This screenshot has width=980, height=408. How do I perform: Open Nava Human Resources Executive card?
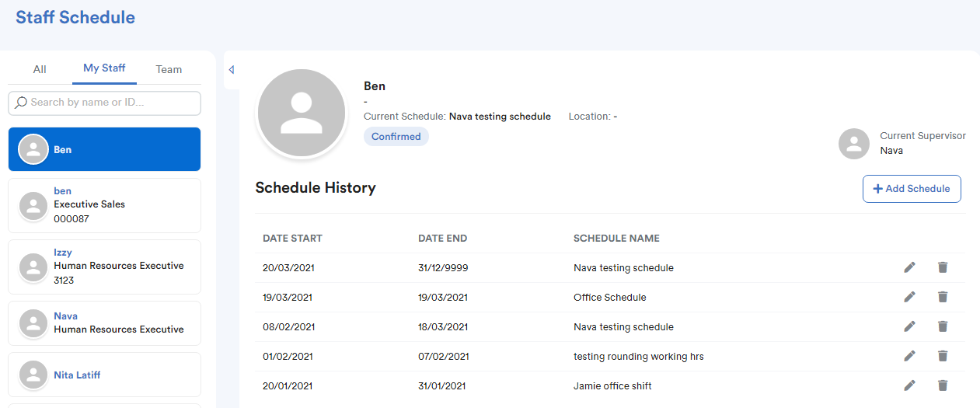[x=104, y=323]
